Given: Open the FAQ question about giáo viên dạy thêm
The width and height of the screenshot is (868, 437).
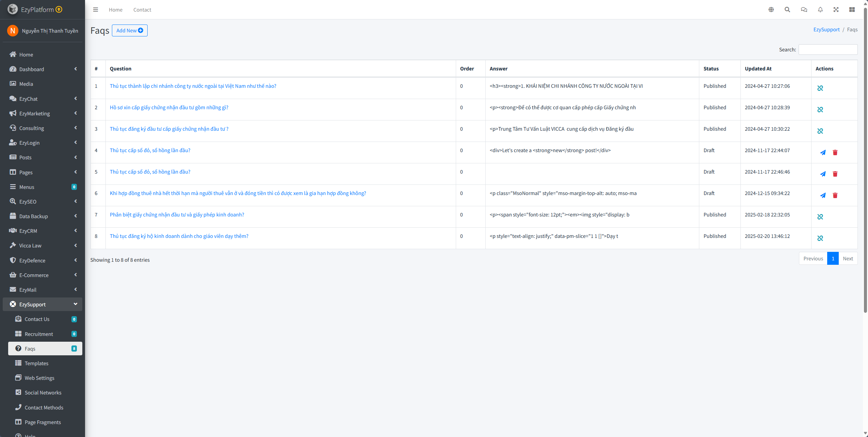Looking at the screenshot, I should point(179,236).
